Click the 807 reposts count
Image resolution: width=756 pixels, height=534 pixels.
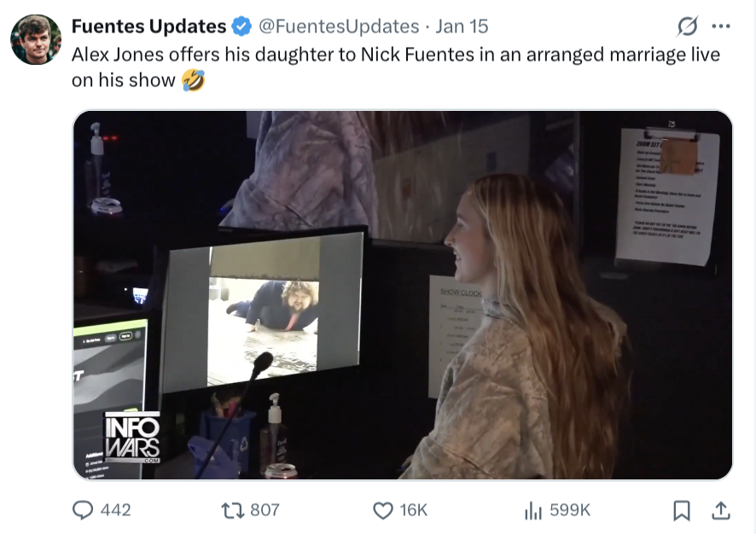(265, 510)
